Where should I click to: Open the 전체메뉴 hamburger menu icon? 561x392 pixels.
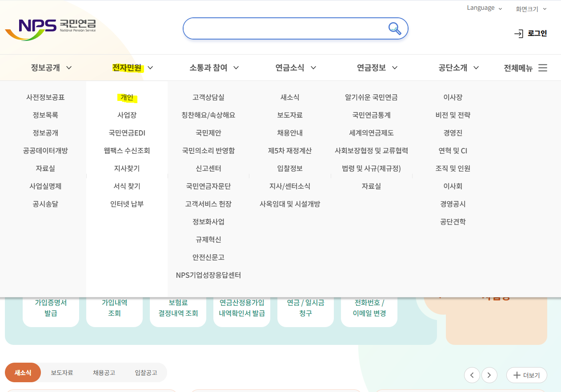[542, 68]
